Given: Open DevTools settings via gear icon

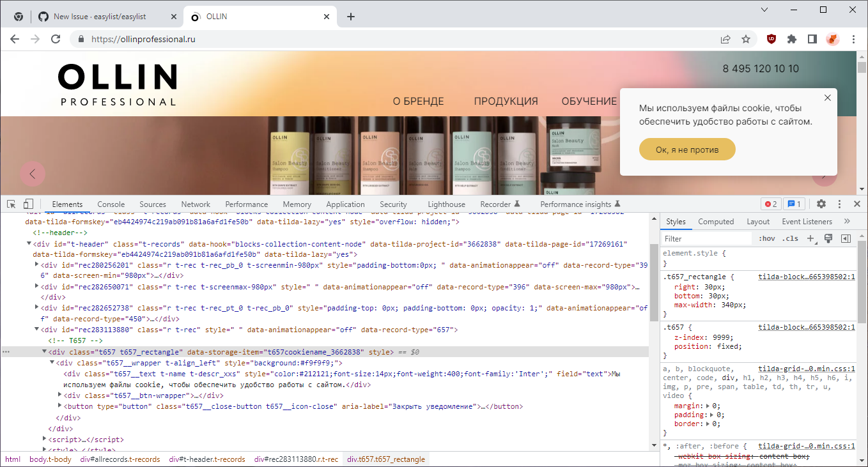Looking at the screenshot, I should coord(821,203).
